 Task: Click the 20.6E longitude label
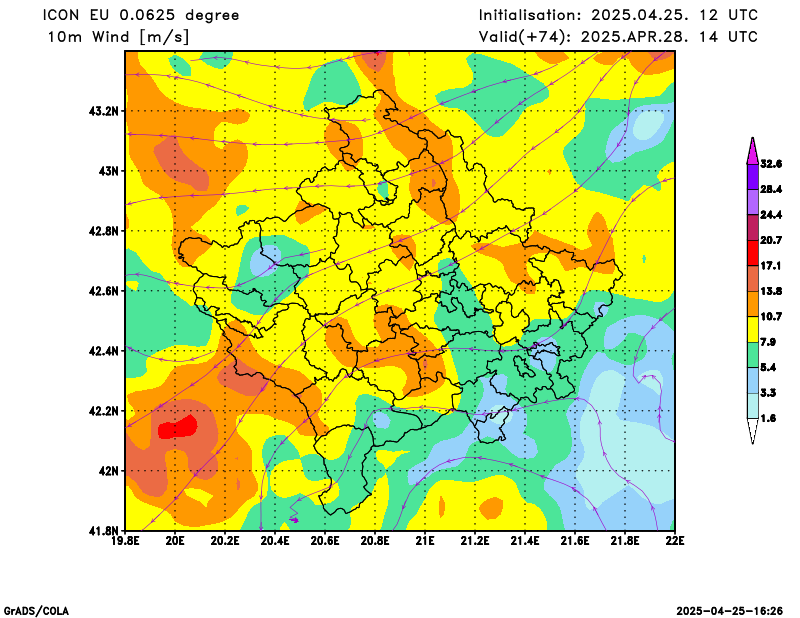coord(325,540)
